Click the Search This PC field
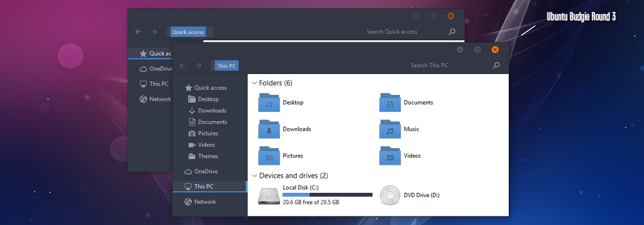 click(x=429, y=65)
